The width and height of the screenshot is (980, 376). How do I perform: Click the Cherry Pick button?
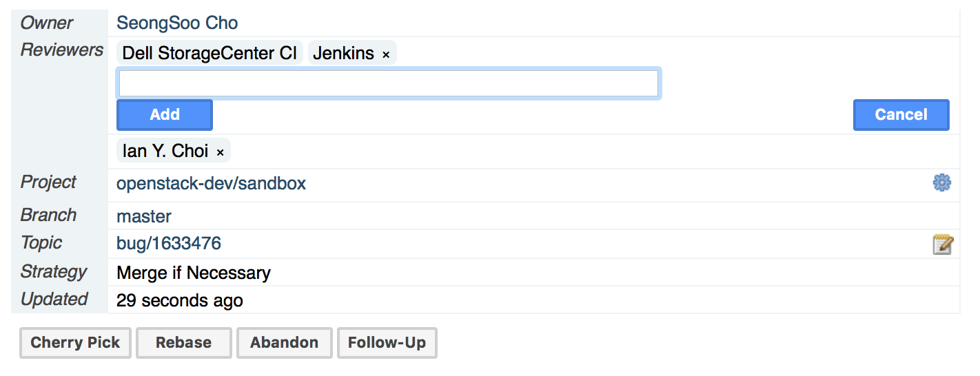point(75,343)
